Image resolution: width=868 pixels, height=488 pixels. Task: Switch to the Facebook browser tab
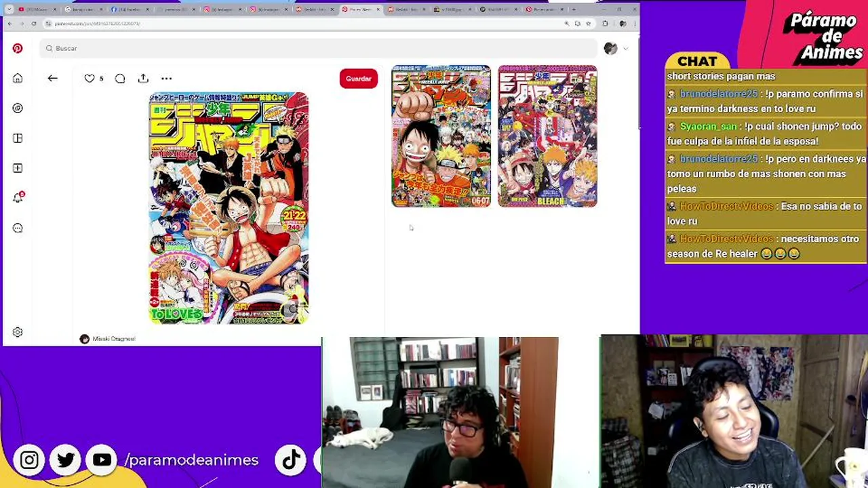point(132,9)
